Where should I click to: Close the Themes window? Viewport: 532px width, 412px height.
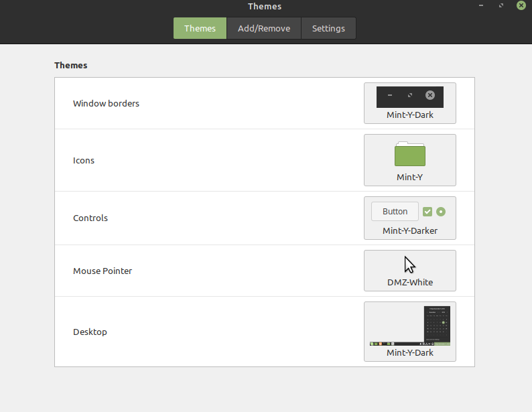[521, 5]
